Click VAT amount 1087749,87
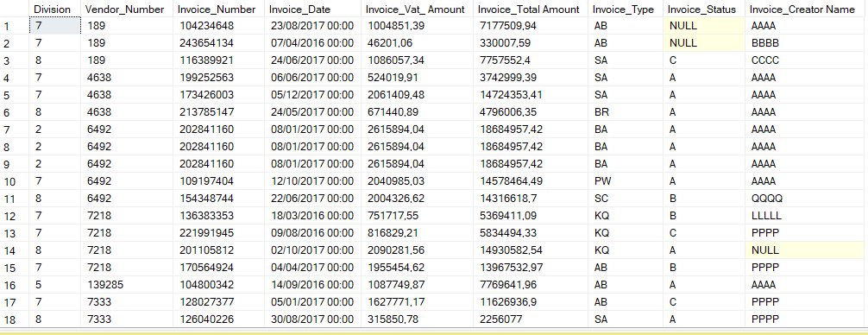868x335 pixels. 395,285
